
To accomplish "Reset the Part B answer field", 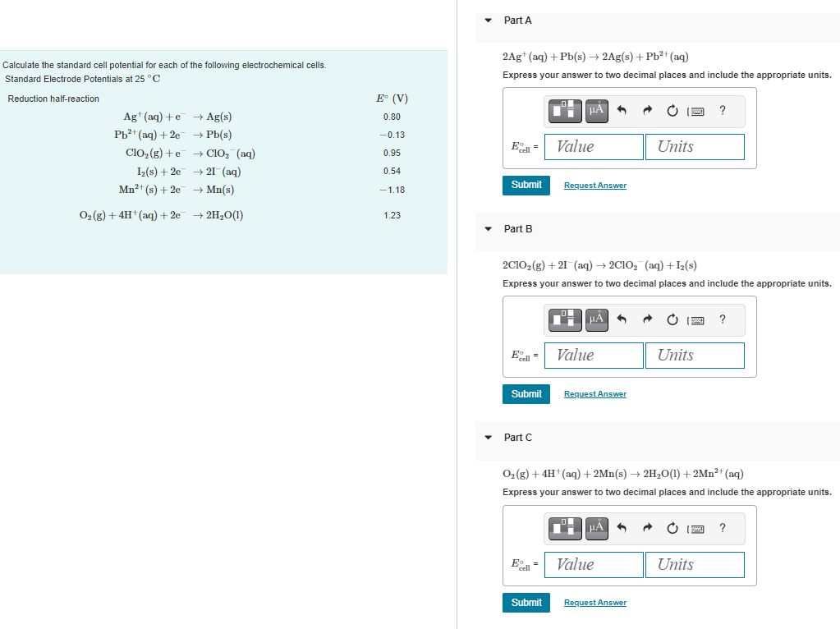I will pyautogui.click(x=672, y=320).
